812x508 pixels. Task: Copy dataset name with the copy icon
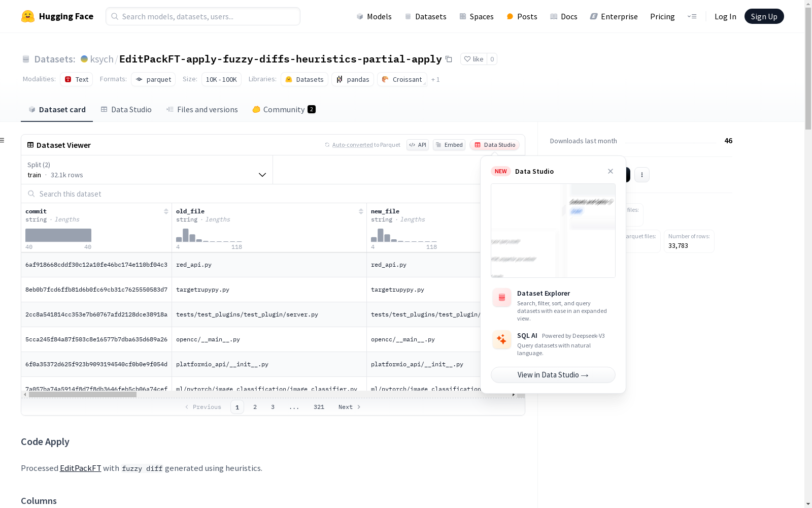coord(449,59)
